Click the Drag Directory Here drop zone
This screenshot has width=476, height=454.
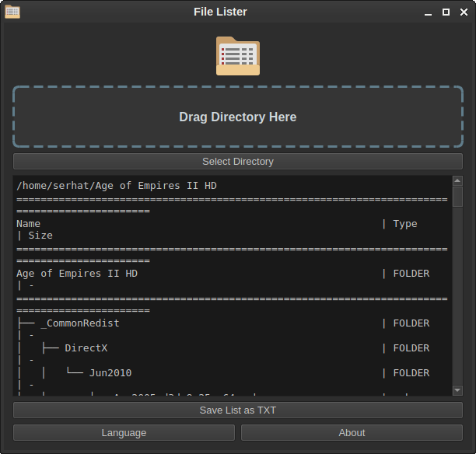238,117
